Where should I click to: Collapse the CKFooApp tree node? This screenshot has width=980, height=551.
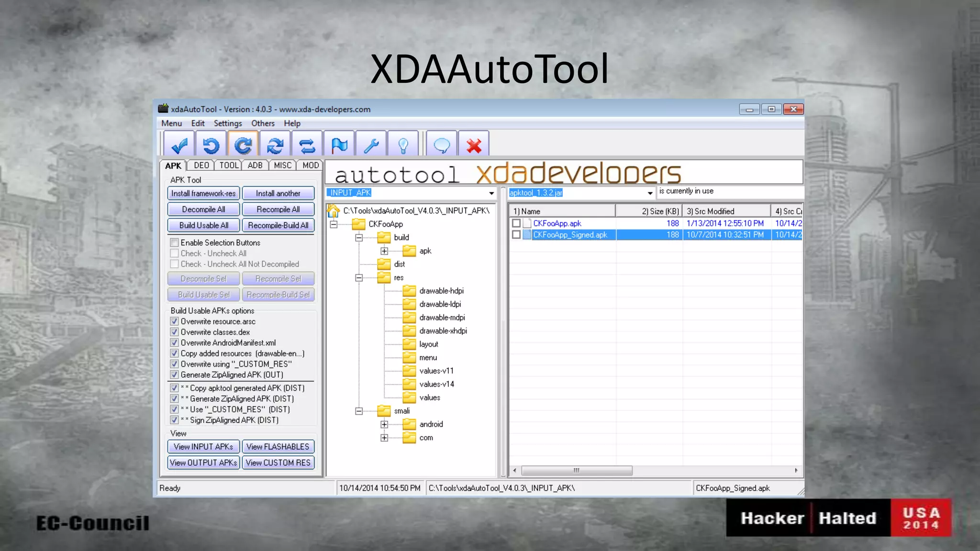click(x=334, y=224)
